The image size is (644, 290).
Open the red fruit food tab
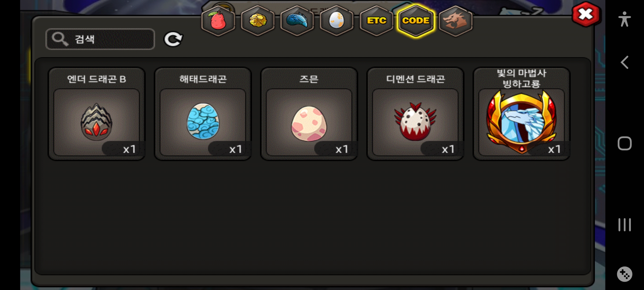point(218,21)
